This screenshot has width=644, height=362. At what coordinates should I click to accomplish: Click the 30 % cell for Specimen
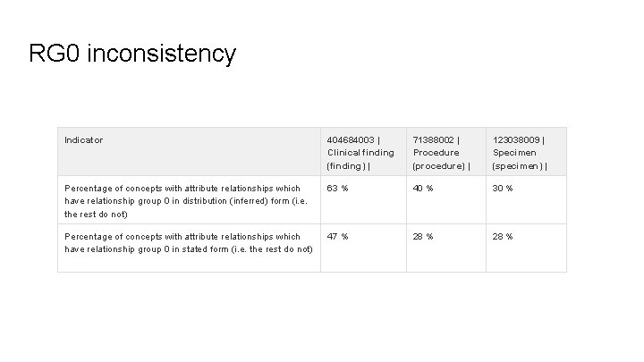(526, 200)
